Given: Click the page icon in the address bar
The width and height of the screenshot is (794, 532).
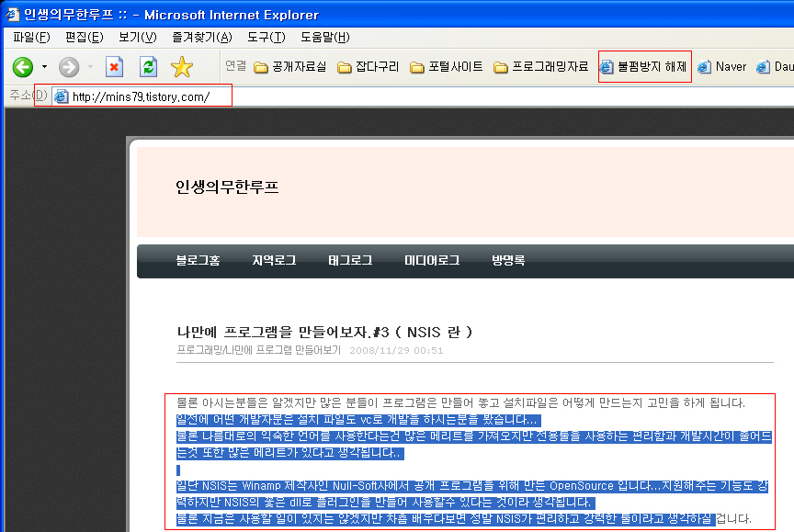Looking at the screenshot, I should point(61,96).
